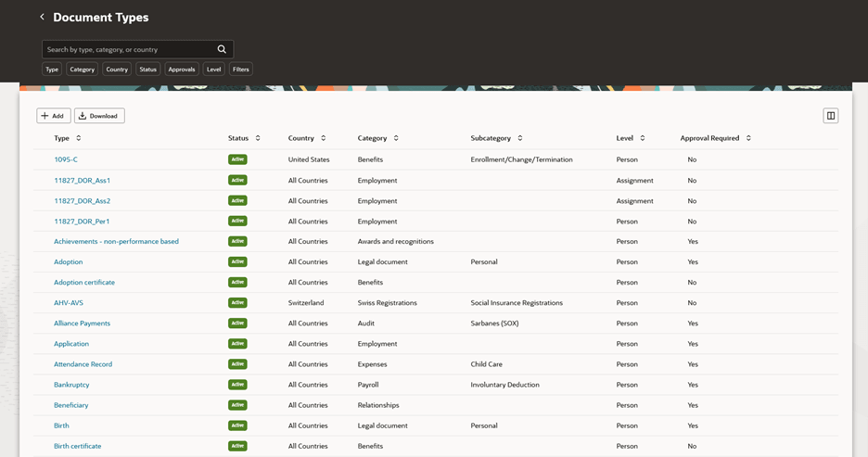Click Assignment level for 11827_DOR_Ass2

tap(635, 201)
